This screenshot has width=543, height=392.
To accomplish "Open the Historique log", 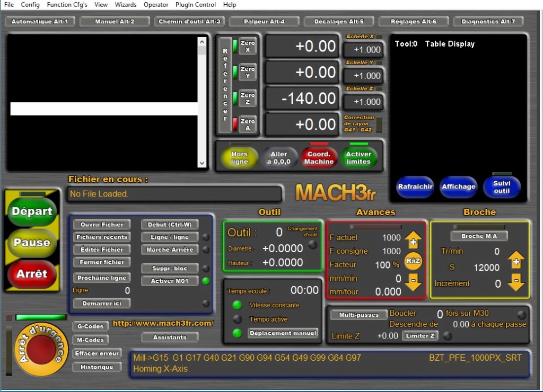I will [97, 367].
